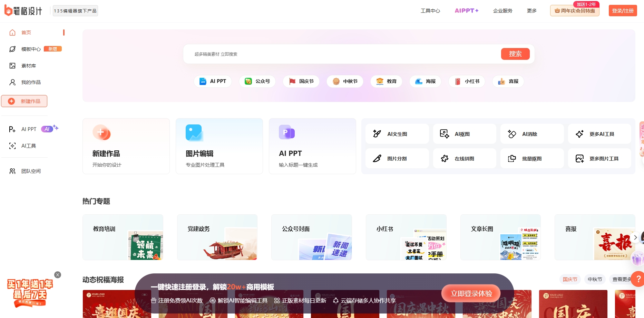The height and width of the screenshot is (318, 644).
Task: Open 团队空间 team workspace
Action: click(x=31, y=171)
